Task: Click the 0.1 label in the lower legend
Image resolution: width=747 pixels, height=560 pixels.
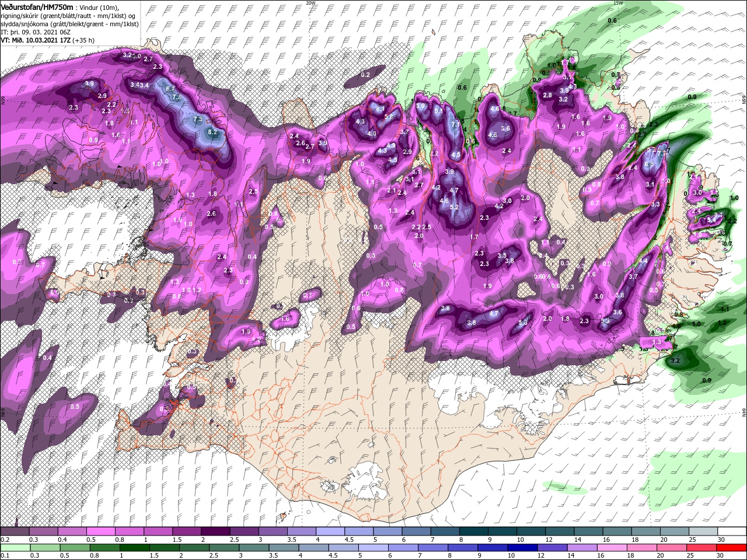Action: [x=4, y=556]
